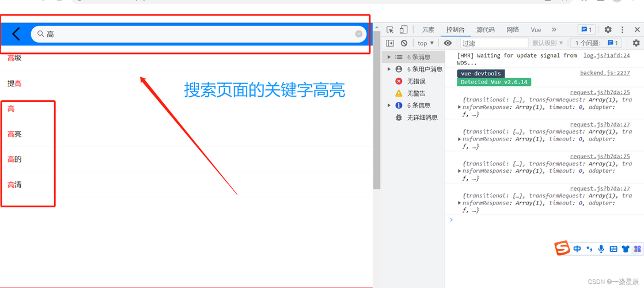Click the 过滤 console filter field
This screenshot has height=288, width=644.
tap(494, 43)
